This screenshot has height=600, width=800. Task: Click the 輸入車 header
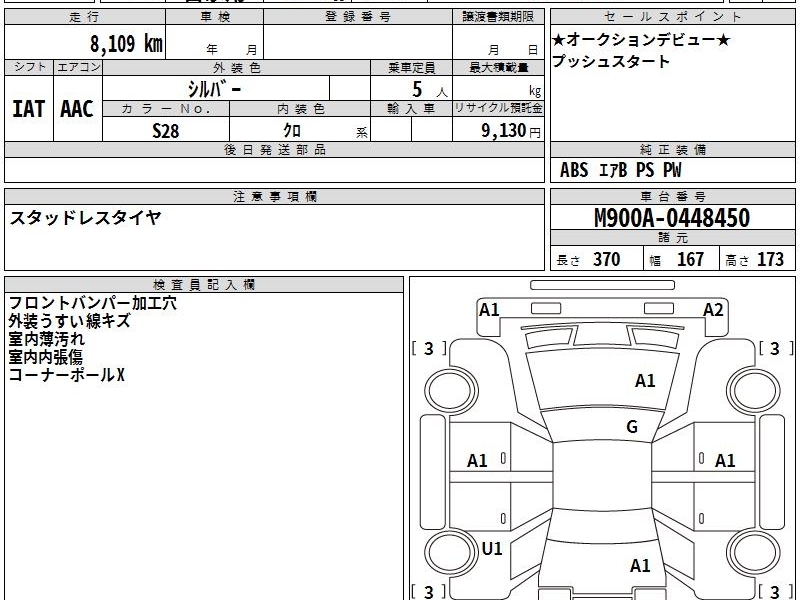click(x=411, y=109)
